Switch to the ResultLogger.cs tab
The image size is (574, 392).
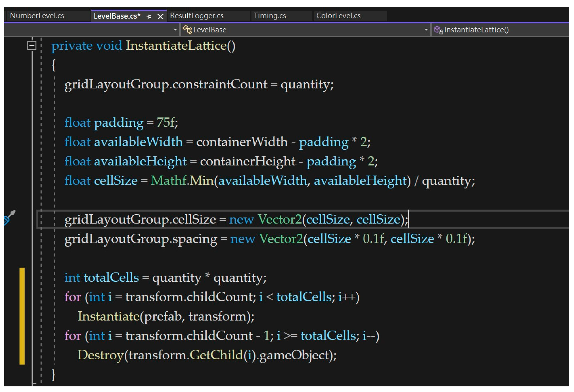(197, 16)
